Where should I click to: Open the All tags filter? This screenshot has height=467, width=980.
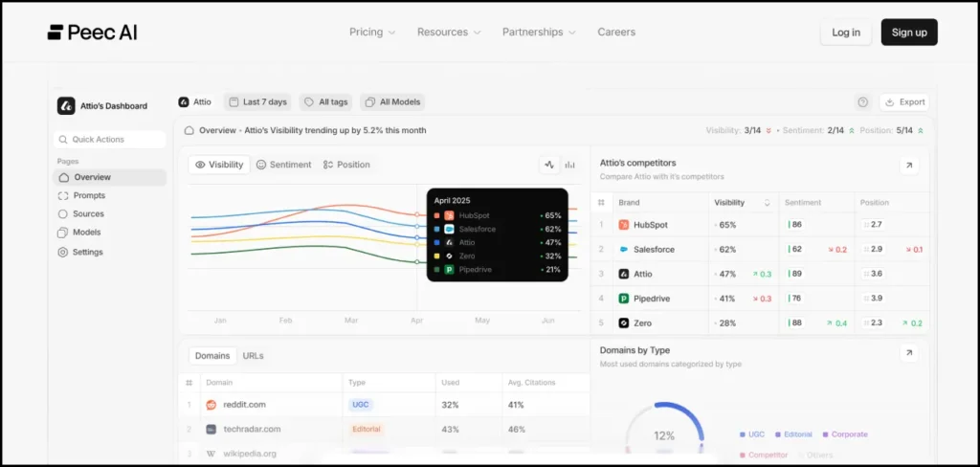click(325, 101)
